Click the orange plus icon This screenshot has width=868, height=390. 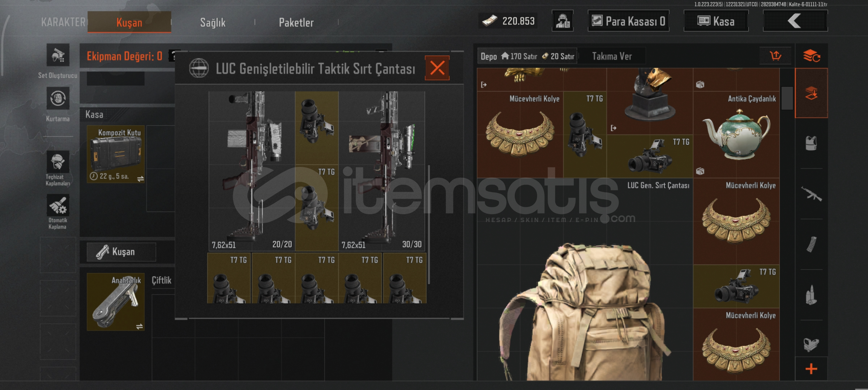811,369
